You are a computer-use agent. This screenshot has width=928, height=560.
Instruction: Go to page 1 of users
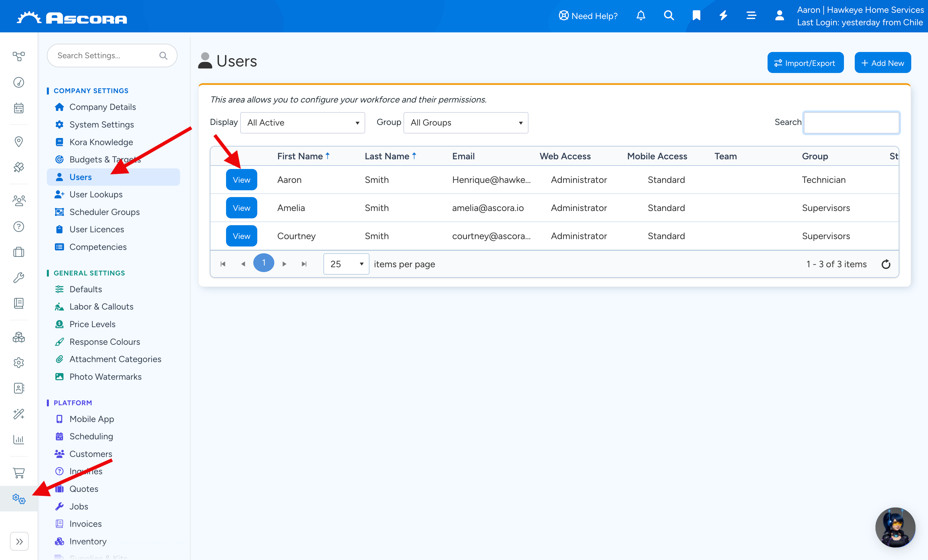click(x=264, y=263)
